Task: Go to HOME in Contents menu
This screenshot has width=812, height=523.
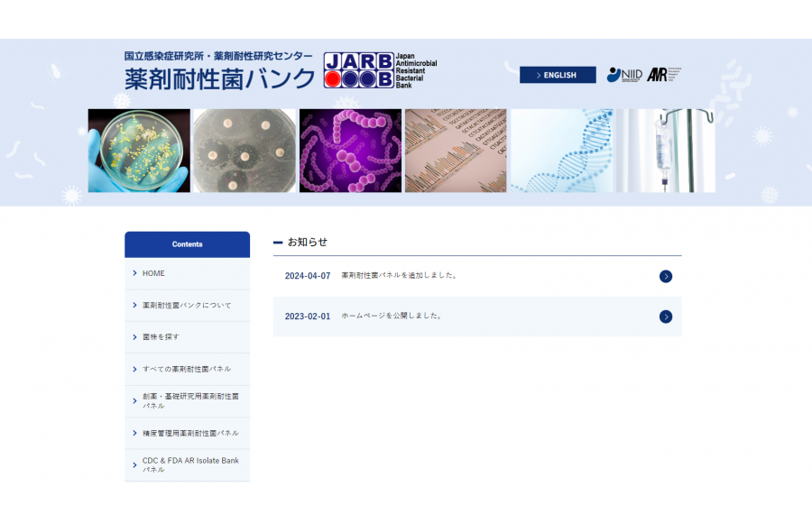Action: (187, 273)
